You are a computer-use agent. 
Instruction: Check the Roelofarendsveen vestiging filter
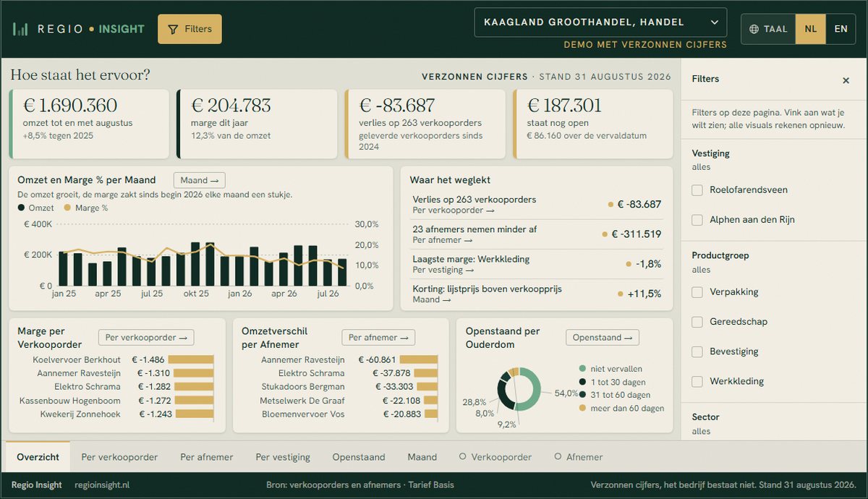[697, 190]
